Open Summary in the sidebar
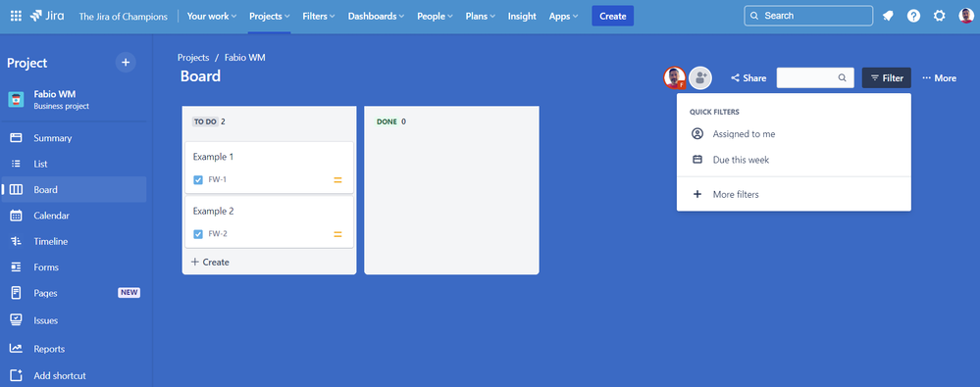The width and height of the screenshot is (980, 387). point(53,138)
